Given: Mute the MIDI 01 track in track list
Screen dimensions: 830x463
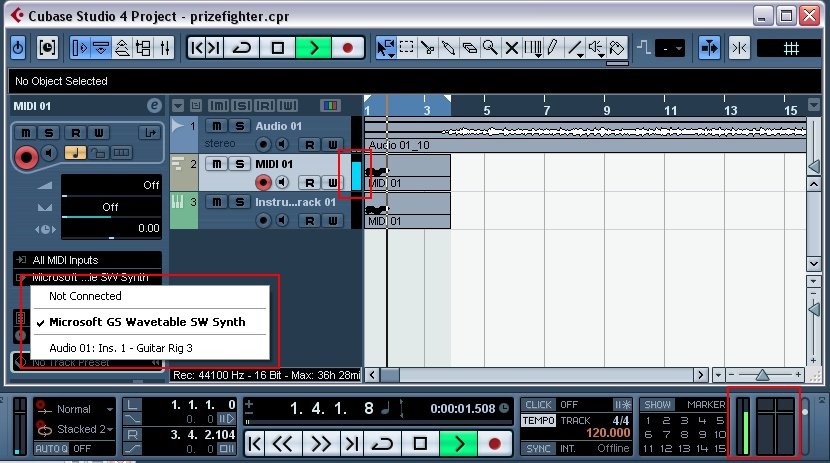Looking at the screenshot, I should (216, 164).
